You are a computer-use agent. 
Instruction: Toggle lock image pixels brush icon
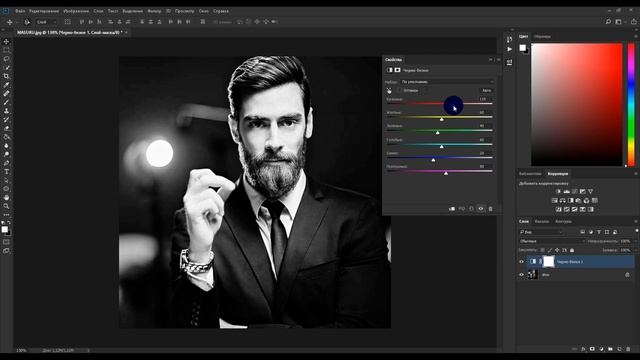click(550, 250)
